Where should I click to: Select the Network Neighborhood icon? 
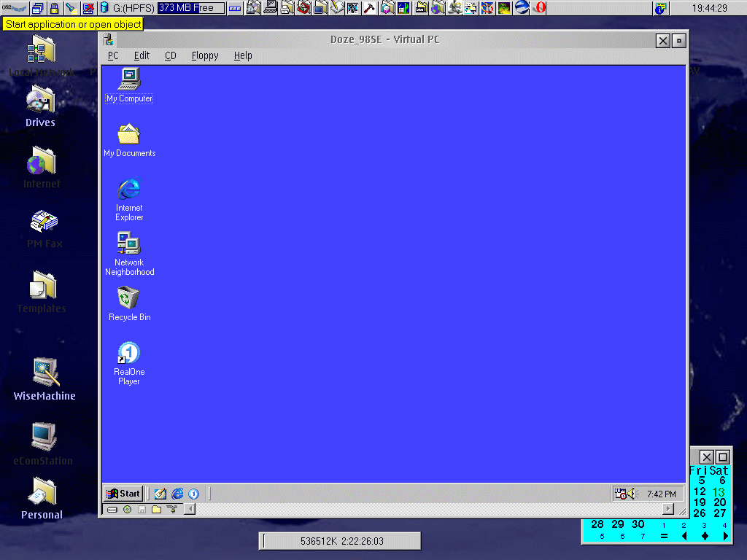point(129,254)
